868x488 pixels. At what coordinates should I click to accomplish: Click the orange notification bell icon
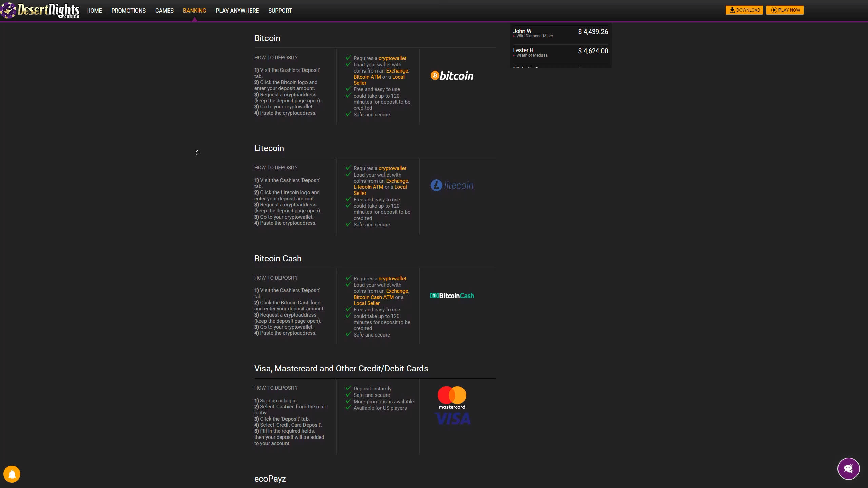[x=12, y=474]
